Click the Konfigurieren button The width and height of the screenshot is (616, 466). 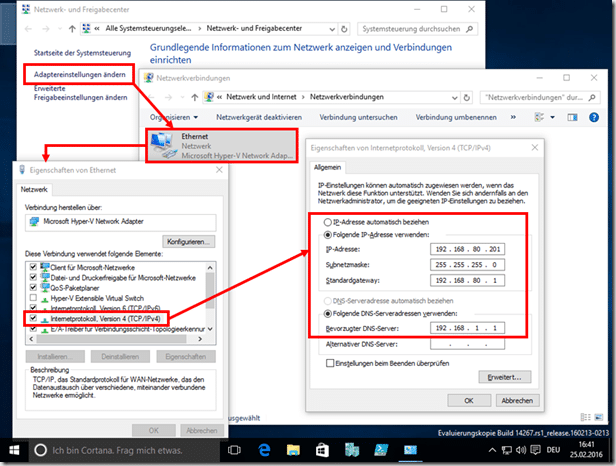[x=189, y=241]
